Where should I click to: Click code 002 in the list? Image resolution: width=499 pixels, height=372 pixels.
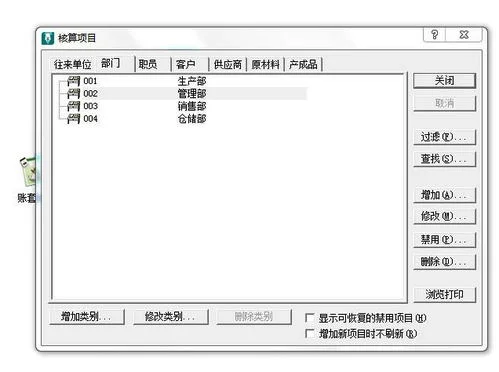[90, 94]
